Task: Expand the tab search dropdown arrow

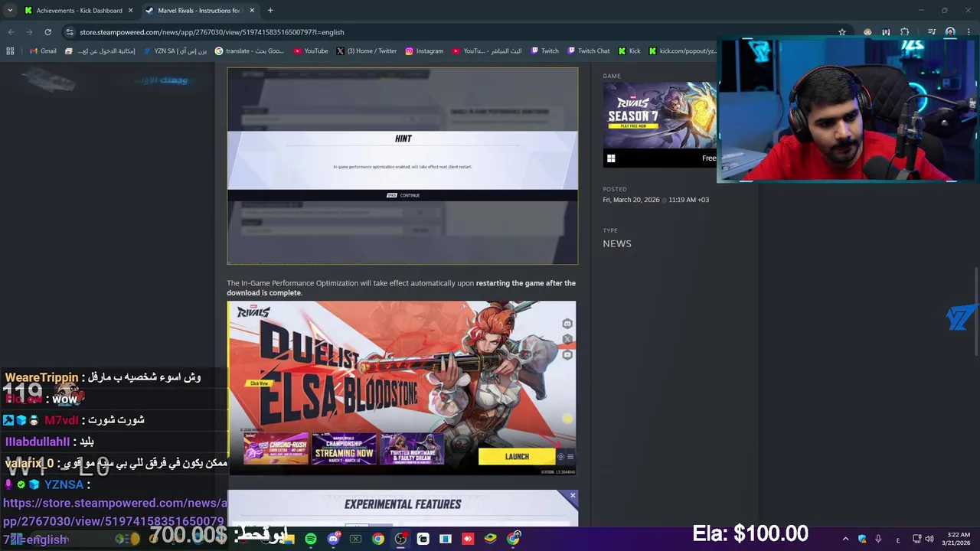Action: (10, 11)
